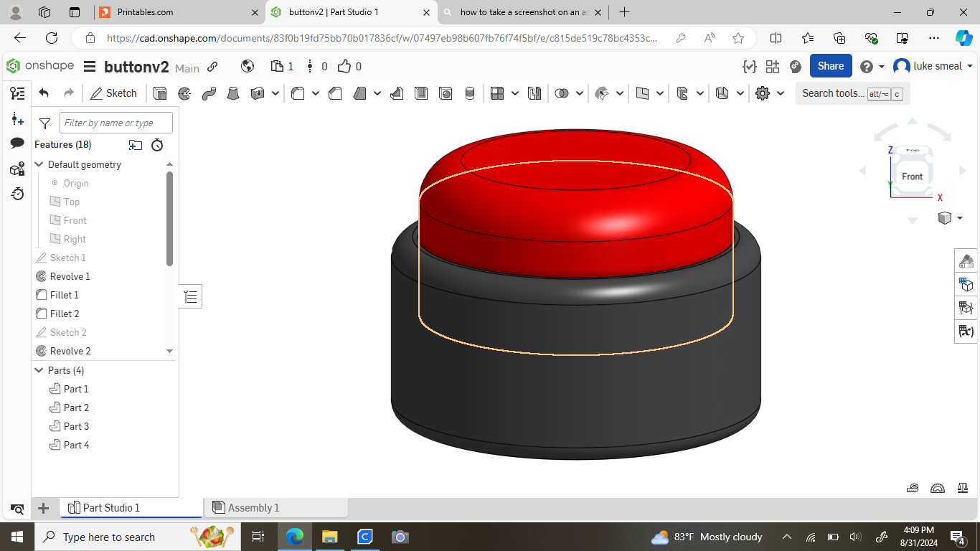Click the document link chain icon
The height and width of the screenshot is (551, 980).
tap(212, 67)
